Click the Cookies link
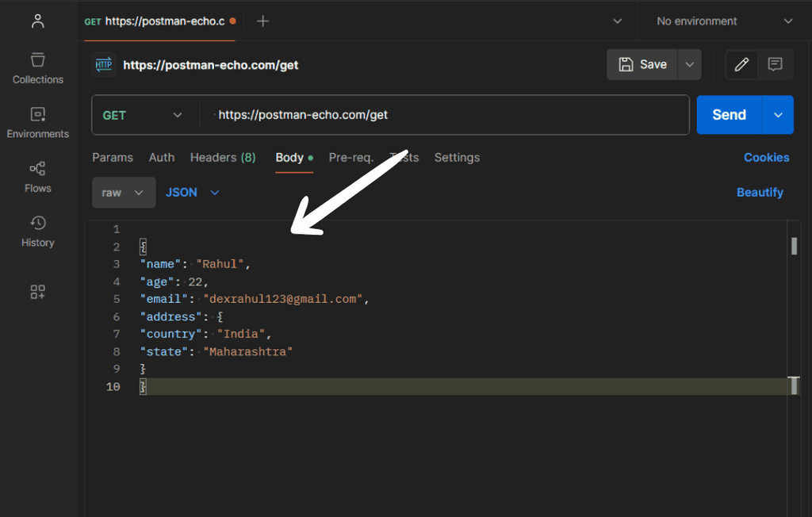 point(766,158)
